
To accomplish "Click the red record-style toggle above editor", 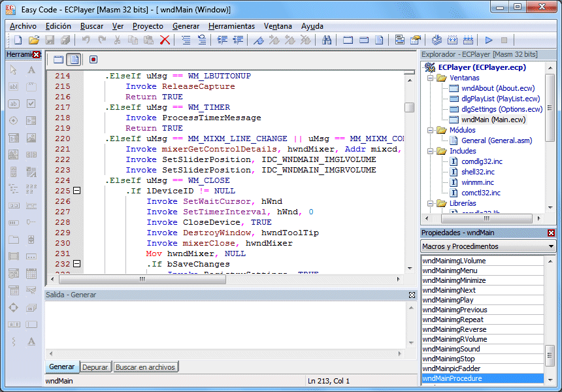I will tap(92, 59).
